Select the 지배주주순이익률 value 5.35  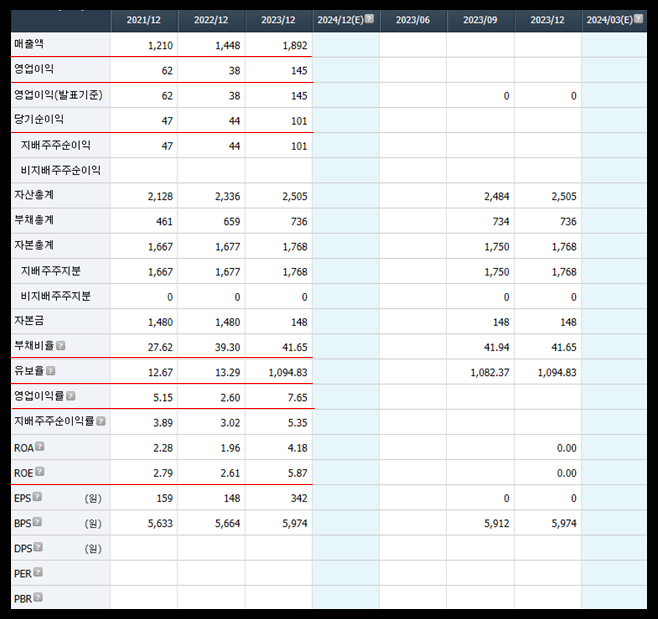click(x=298, y=423)
